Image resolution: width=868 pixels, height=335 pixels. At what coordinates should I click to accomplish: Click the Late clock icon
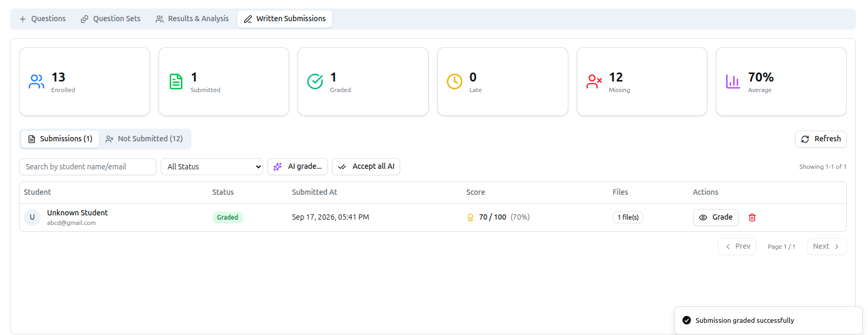click(455, 82)
